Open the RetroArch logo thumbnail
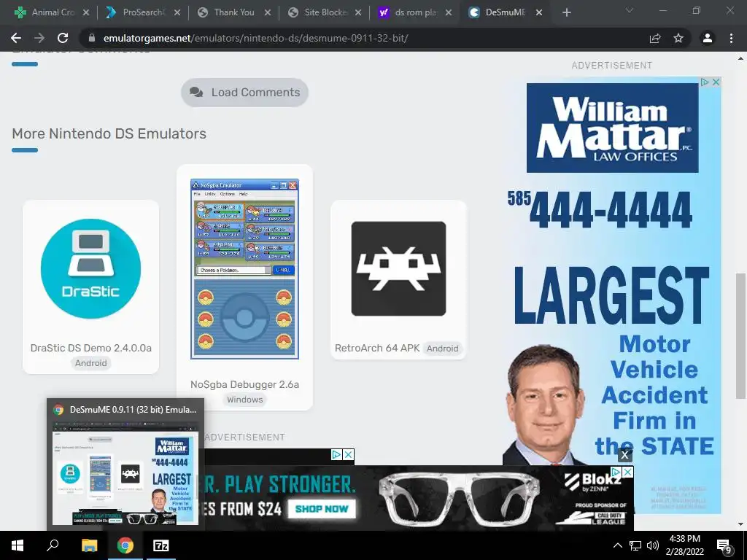 [x=398, y=268]
